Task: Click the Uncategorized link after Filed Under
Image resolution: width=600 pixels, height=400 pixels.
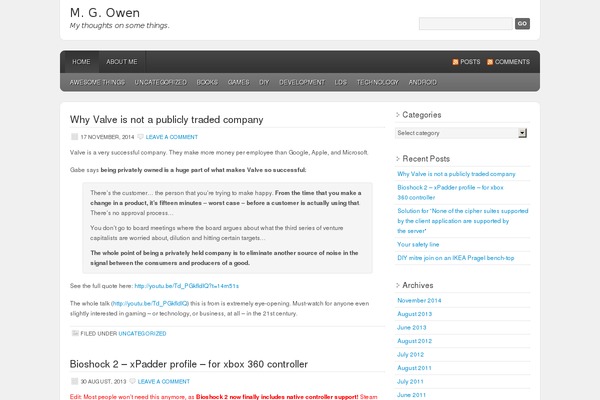Action: coord(142,334)
